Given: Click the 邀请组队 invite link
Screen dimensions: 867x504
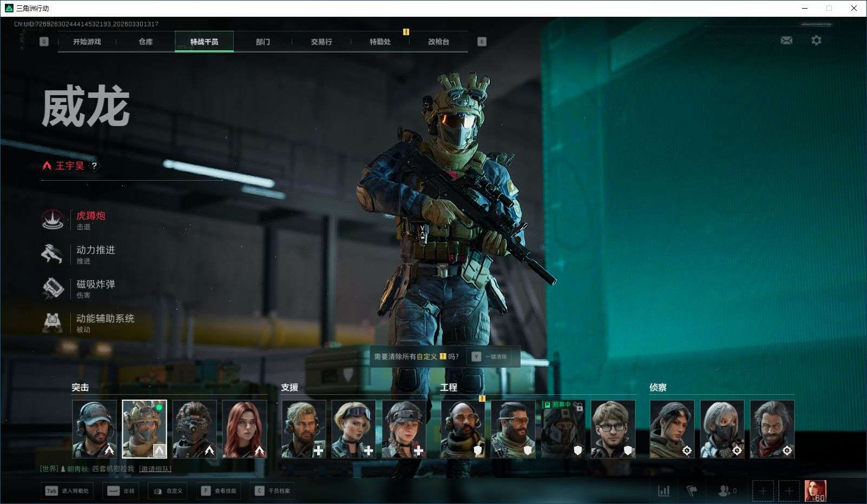Looking at the screenshot, I should [155, 469].
